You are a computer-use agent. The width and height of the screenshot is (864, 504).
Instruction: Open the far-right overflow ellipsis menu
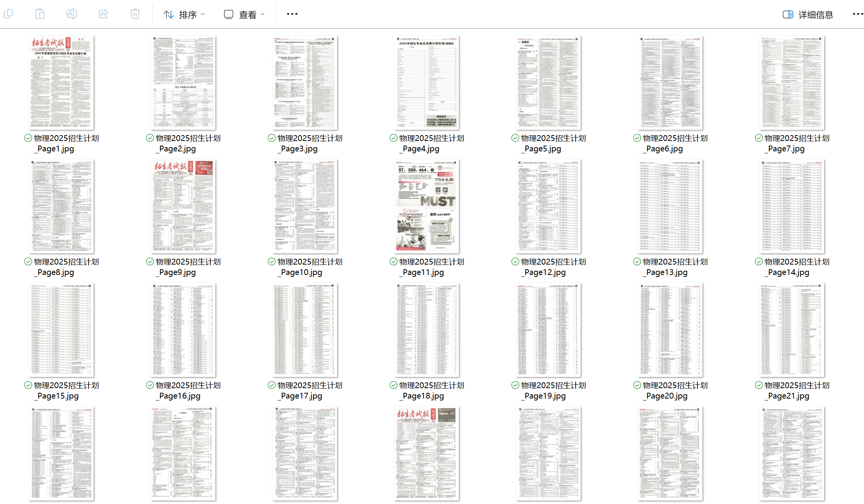tap(857, 14)
